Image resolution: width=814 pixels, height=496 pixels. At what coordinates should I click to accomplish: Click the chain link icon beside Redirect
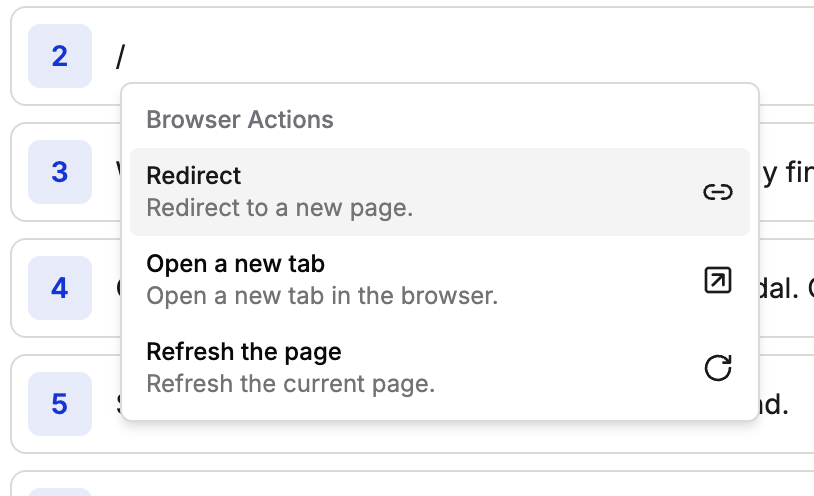pos(717,192)
